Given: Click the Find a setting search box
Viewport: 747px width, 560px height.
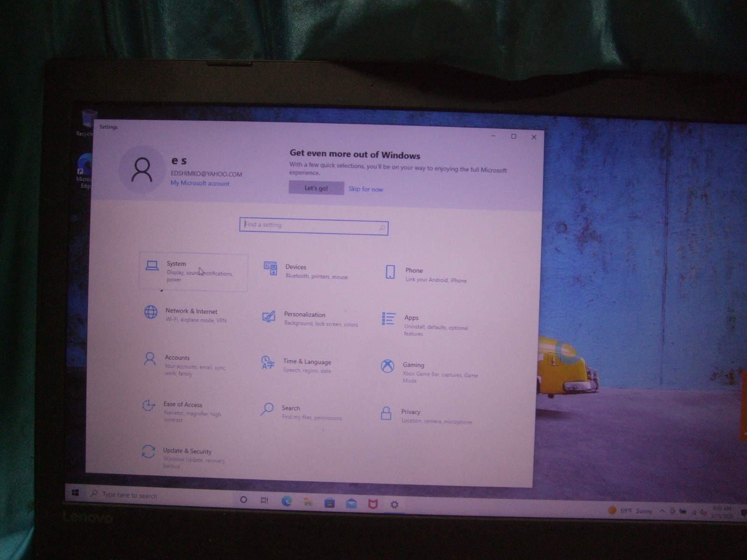Looking at the screenshot, I should (x=314, y=226).
